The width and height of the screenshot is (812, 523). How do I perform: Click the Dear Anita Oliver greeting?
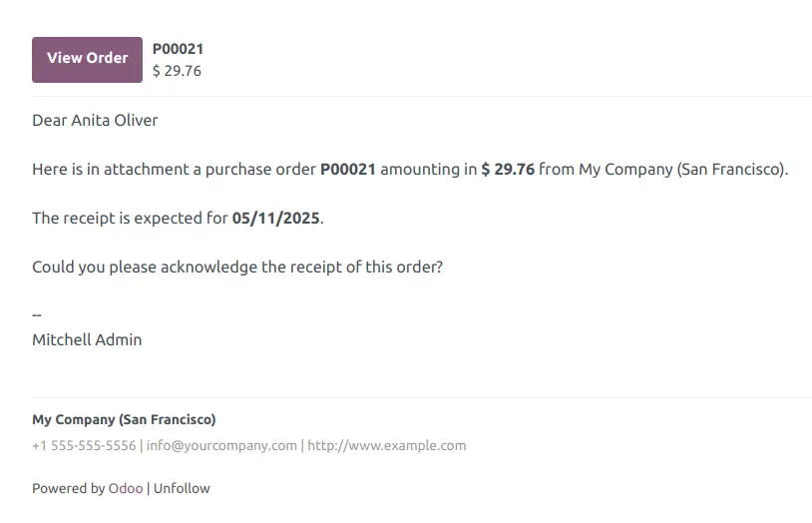[x=95, y=120]
